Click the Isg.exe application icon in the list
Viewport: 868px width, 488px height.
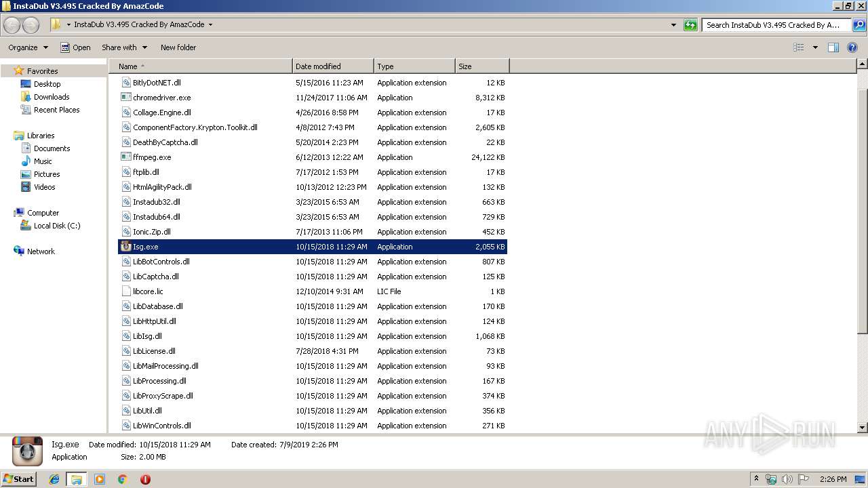coord(126,247)
